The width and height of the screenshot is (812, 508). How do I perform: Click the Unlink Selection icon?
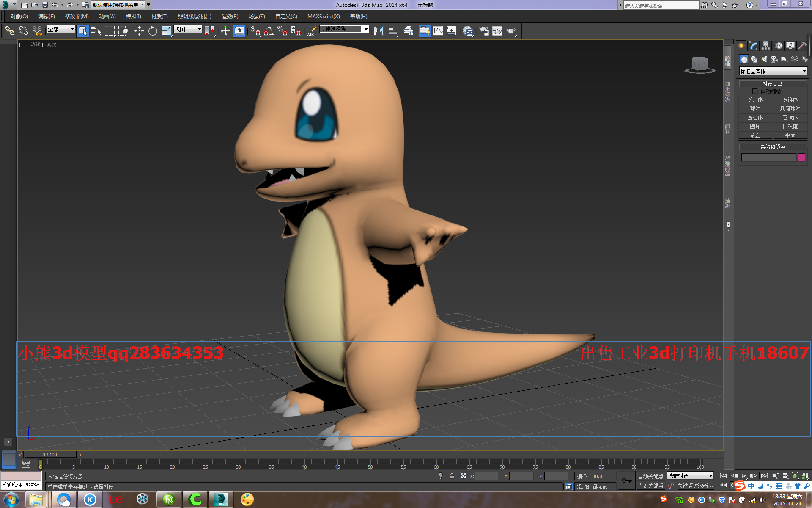[x=23, y=30]
